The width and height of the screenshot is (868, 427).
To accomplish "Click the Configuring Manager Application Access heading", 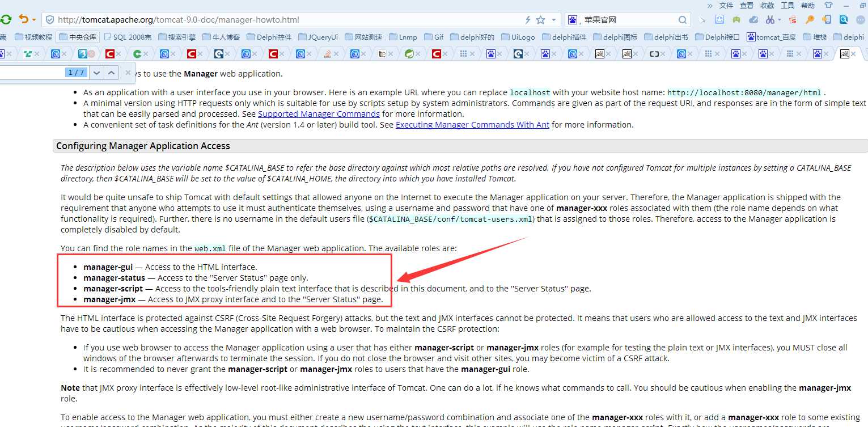I will pyautogui.click(x=143, y=146).
